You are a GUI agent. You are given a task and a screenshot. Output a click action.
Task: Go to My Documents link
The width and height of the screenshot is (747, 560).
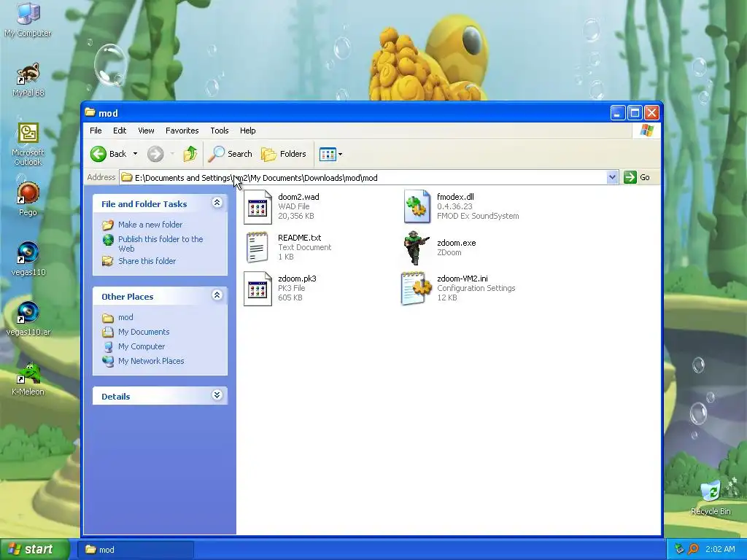point(144,332)
